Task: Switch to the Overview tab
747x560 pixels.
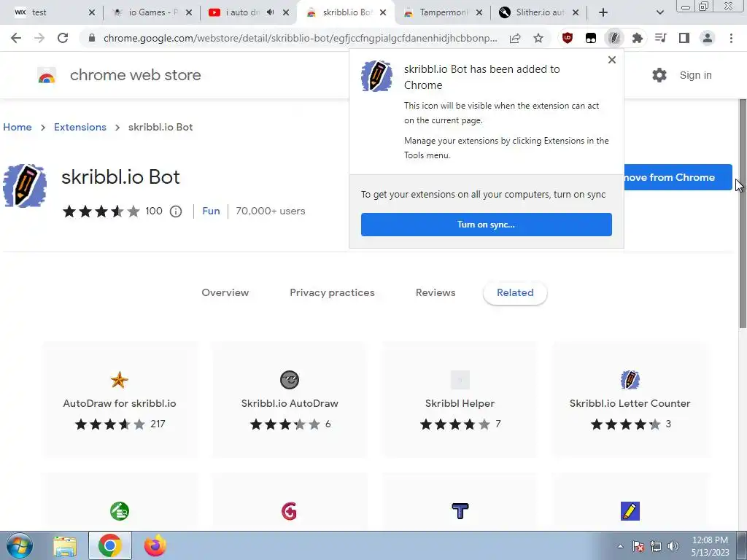Action: coord(225,293)
